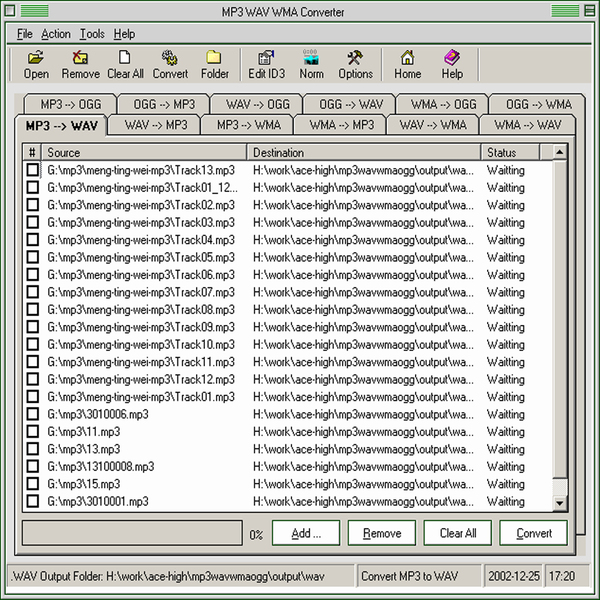Click the bottom Convert button

(533, 533)
